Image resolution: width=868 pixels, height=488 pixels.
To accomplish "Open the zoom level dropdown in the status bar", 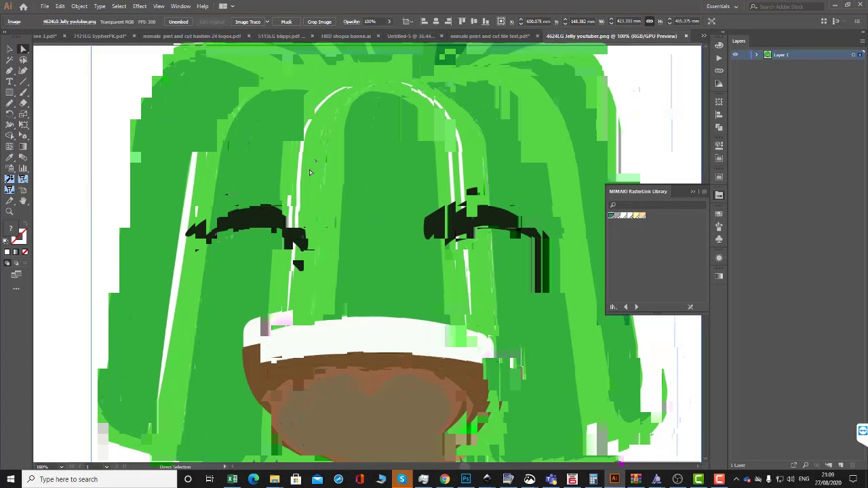I will (61, 466).
